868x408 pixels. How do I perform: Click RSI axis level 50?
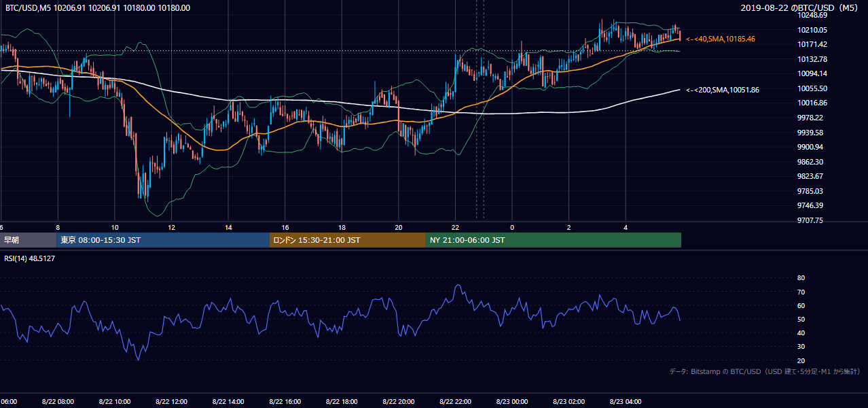pyautogui.click(x=801, y=319)
